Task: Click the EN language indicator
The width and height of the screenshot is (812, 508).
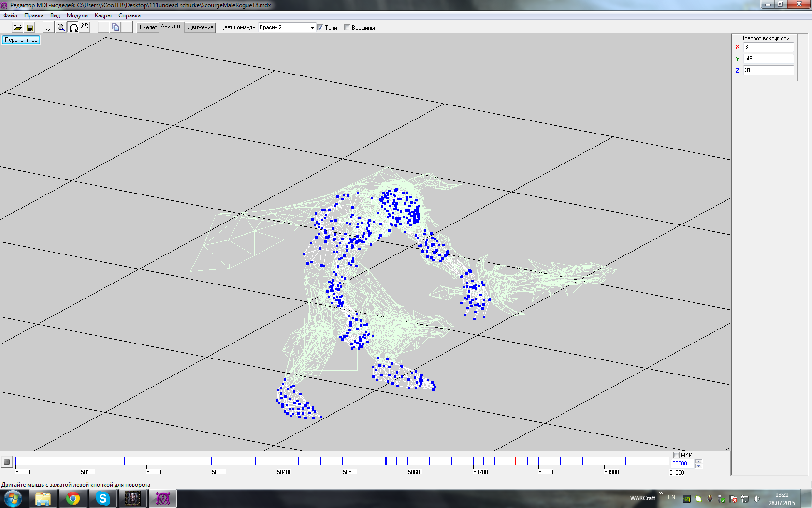Action: (671, 497)
